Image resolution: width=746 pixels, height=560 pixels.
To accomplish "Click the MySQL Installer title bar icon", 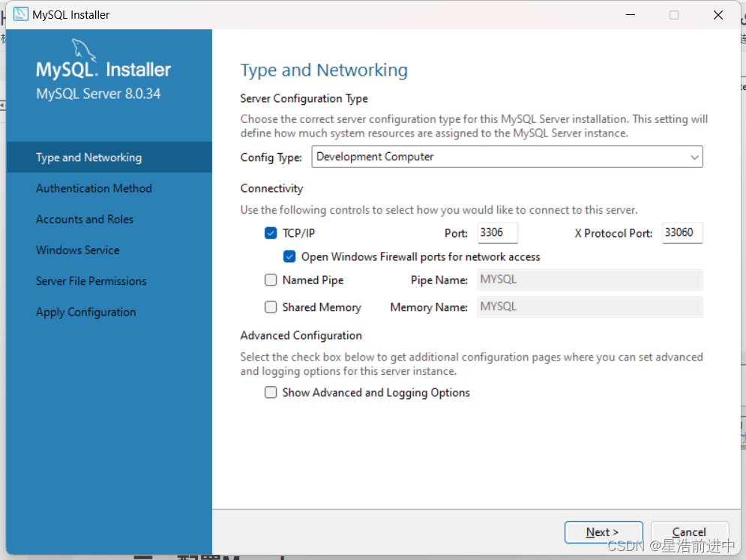I will pos(21,14).
